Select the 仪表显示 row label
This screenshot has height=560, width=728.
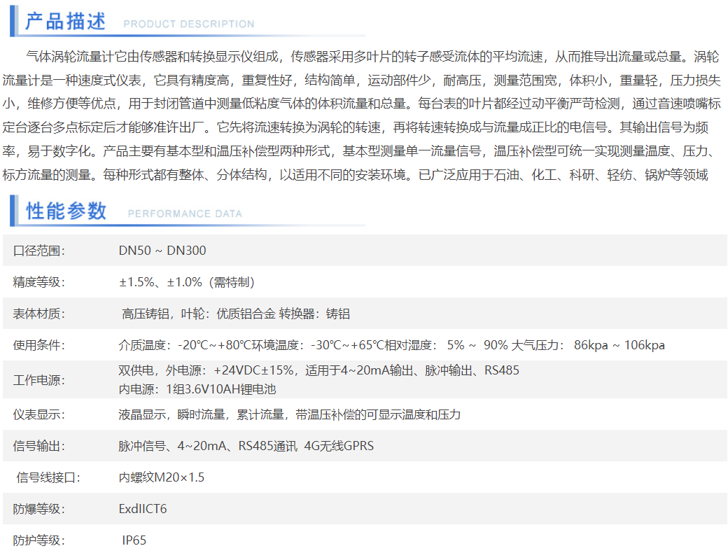39,414
